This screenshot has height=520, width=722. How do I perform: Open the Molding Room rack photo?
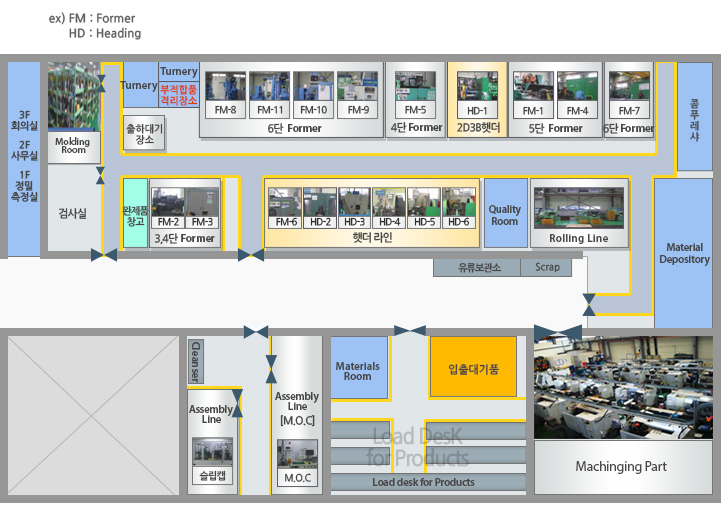[x=74, y=96]
